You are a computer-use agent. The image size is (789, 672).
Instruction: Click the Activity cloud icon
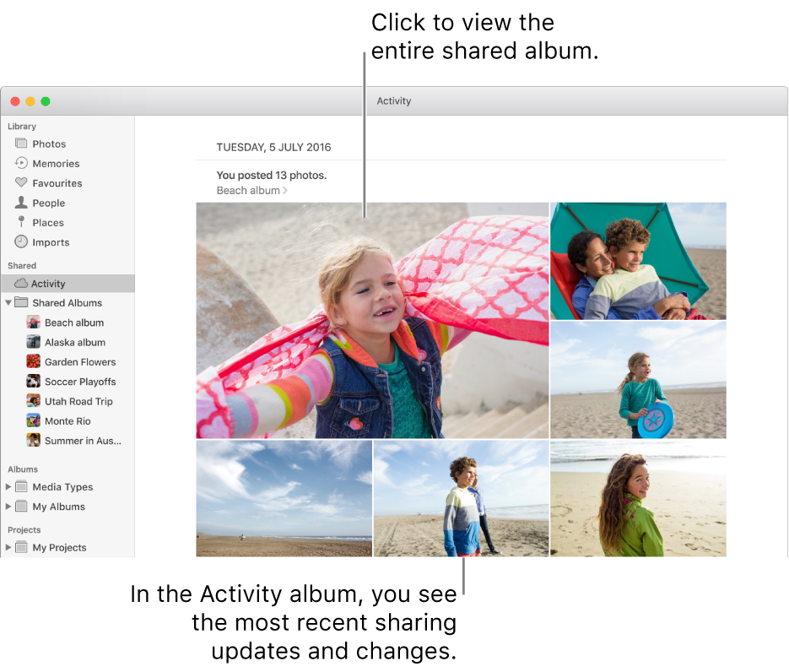(21, 283)
